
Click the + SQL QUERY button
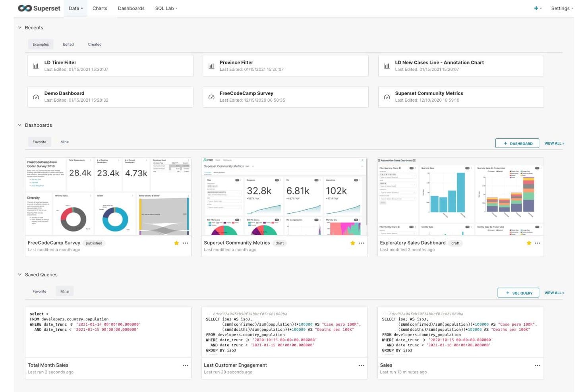518,293
